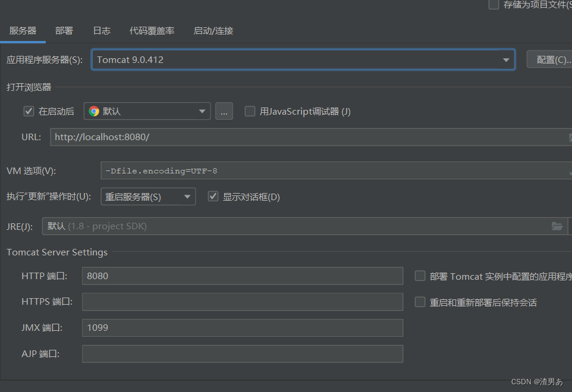Viewport: 572px width, 392px height.
Task: Open the 部署 tab
Action: (x=64, y=31)
